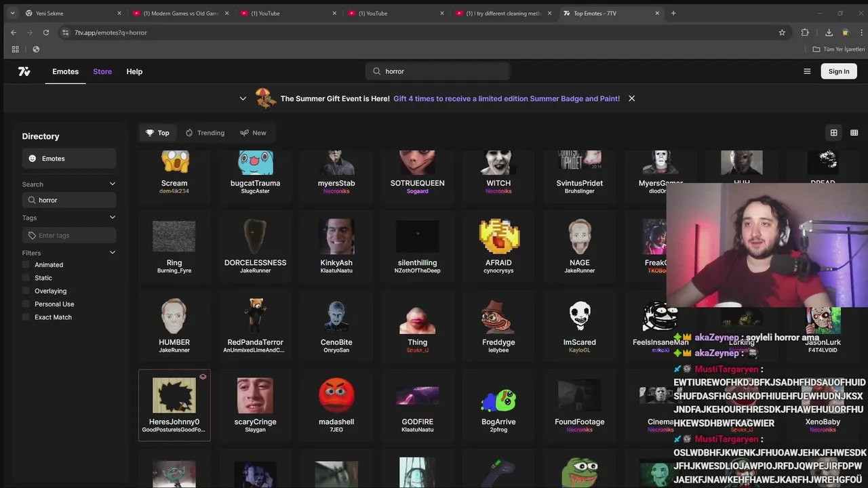Viewport: 868px width, 488px height.
Task: Switch to small grid view layout
Action: coord(854,133)
